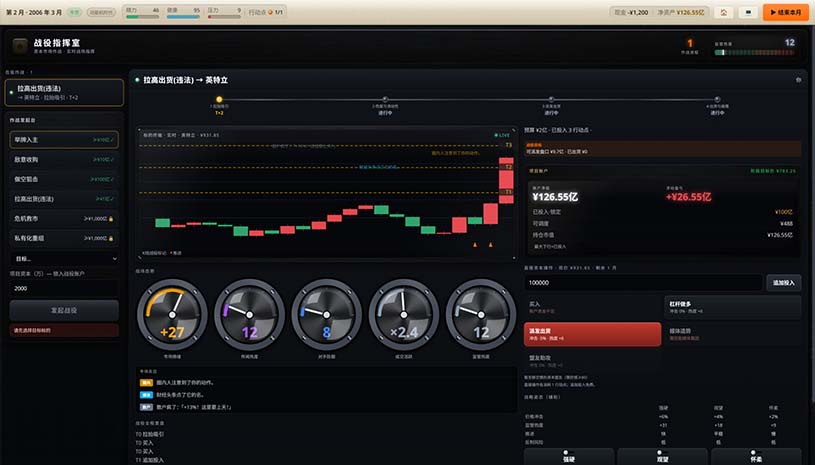
Task: Click the tall red candlestick at chart right
Action: click(506, 180)
